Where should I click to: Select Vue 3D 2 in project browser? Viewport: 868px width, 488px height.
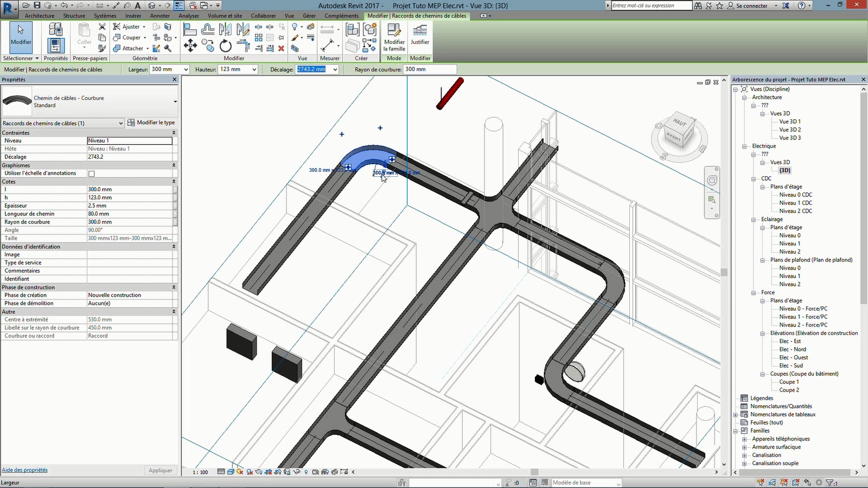(x=790, y=130)
